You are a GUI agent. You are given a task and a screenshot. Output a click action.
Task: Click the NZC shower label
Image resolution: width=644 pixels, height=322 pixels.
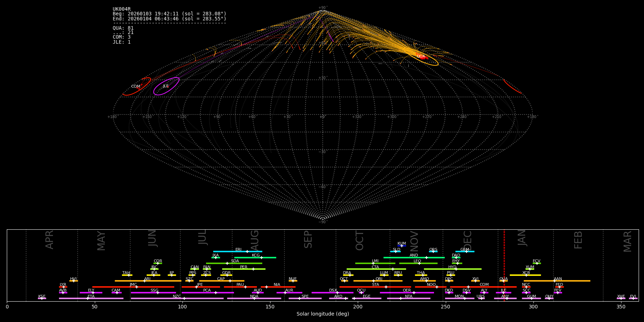pos(177,296)
